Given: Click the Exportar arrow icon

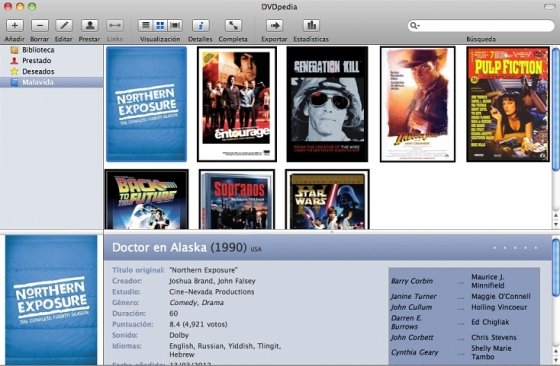Looking at the screenshot, I should pyautogui.click(x=275, y=25).
